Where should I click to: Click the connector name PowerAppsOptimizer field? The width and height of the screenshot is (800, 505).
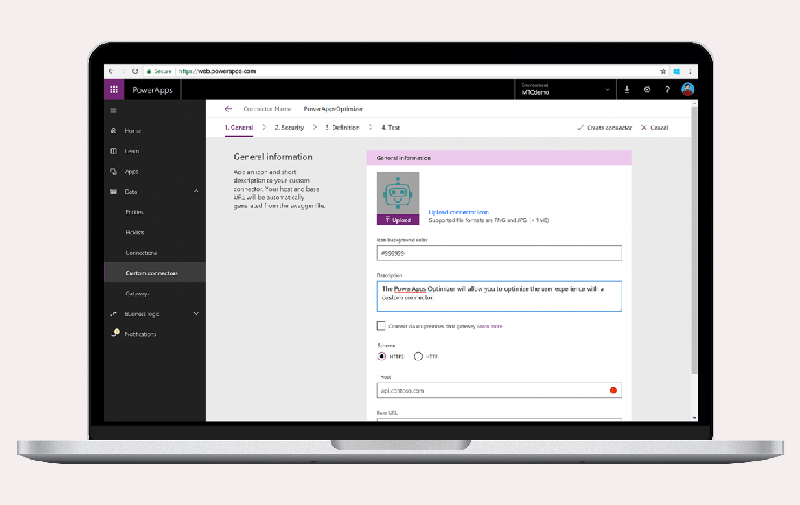(x=333, y=109)
